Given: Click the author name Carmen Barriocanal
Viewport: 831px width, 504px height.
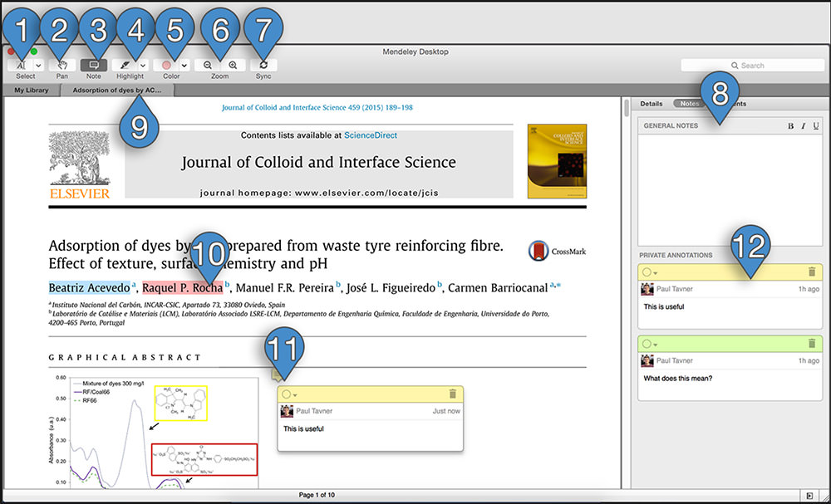Looking at the screenshot, I should click(x=498, y=288).
